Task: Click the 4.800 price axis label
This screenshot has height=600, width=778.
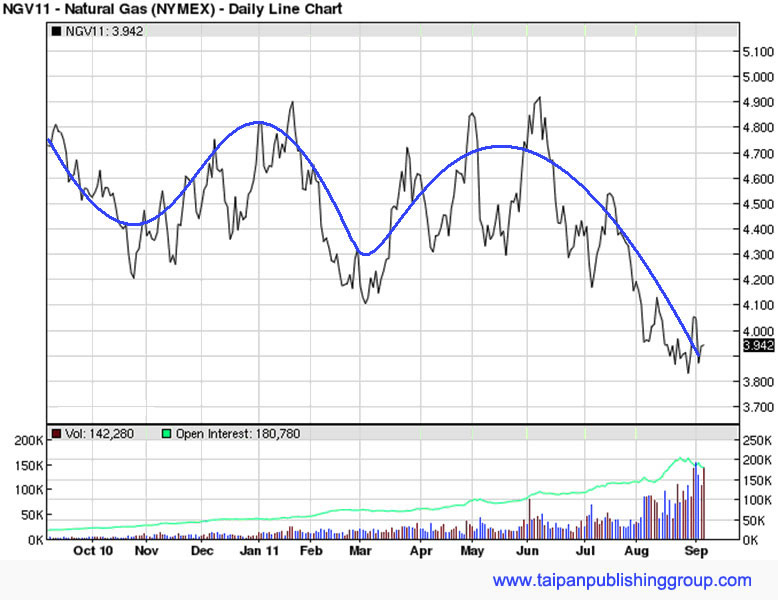Action: coord(758,128)
